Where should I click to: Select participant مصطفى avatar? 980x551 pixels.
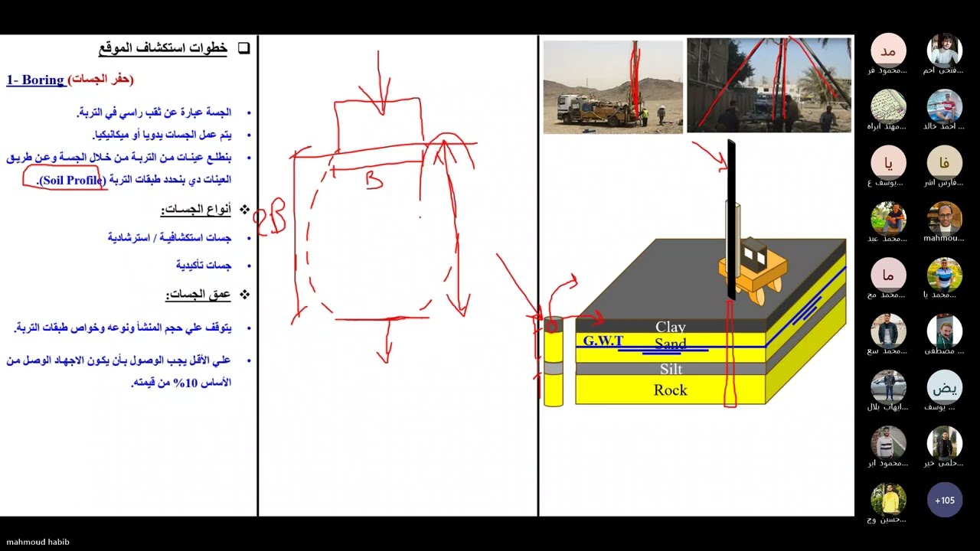point(945,331)
